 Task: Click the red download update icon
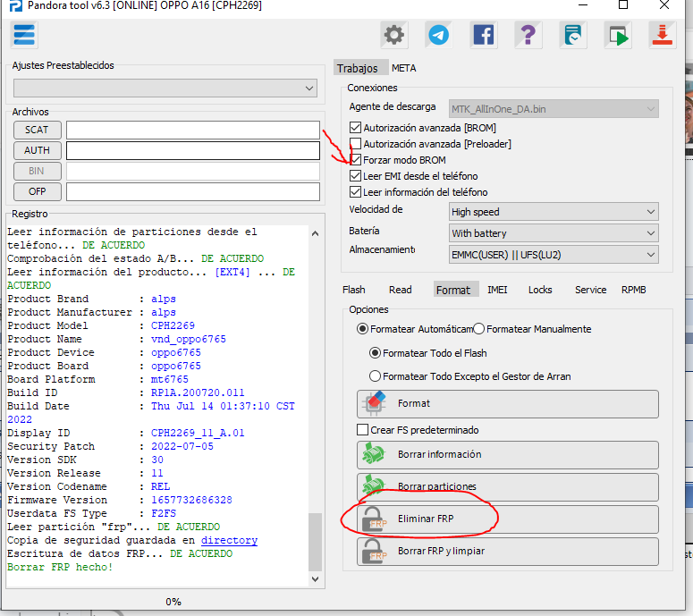coord(662,35)
